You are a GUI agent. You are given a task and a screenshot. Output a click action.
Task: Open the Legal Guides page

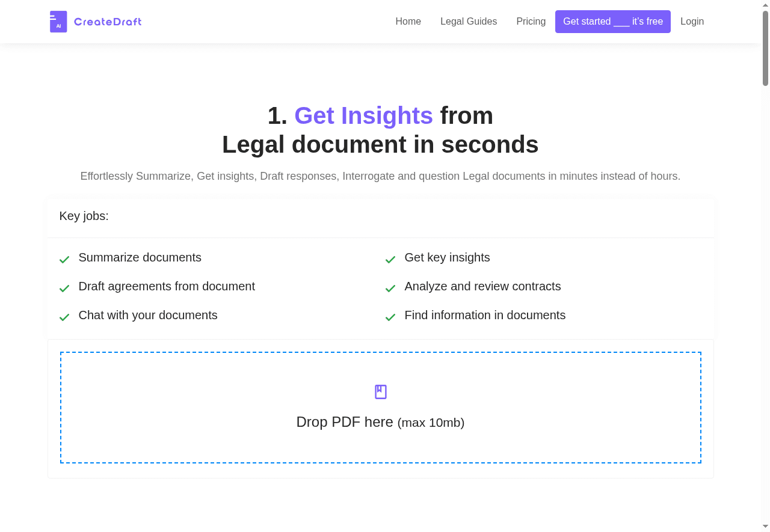pyautogui.click(x=469, y=22)
